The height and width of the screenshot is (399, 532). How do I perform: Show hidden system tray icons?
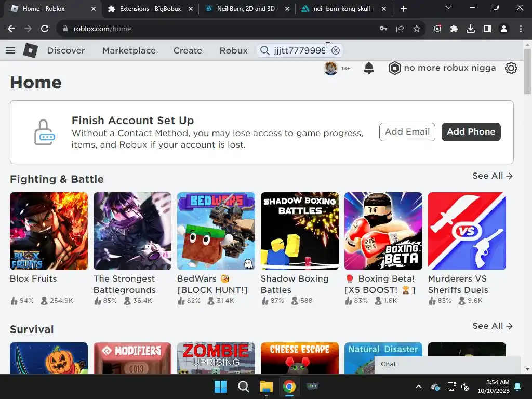point(419,387)
